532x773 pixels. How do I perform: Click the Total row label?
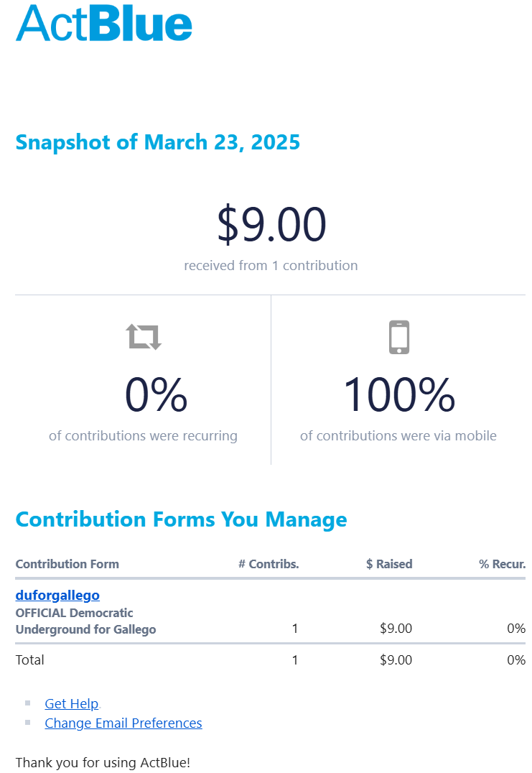click(29, 659)
